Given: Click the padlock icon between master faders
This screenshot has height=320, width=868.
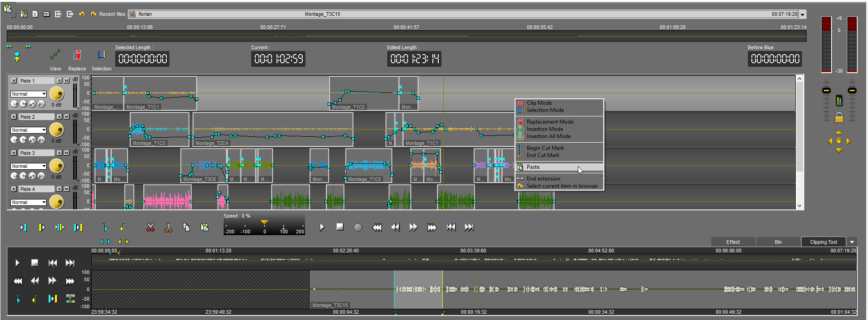Looking at the screenshot, I should tap(839, 117).
